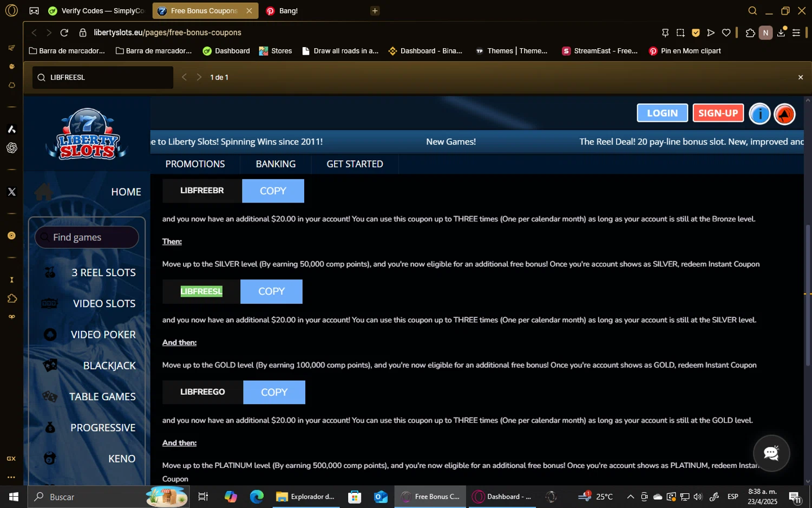Copy the LIBFREEBR coupon code
The image size is (812, 508).
pyautogui.click(x=273, y=191)
